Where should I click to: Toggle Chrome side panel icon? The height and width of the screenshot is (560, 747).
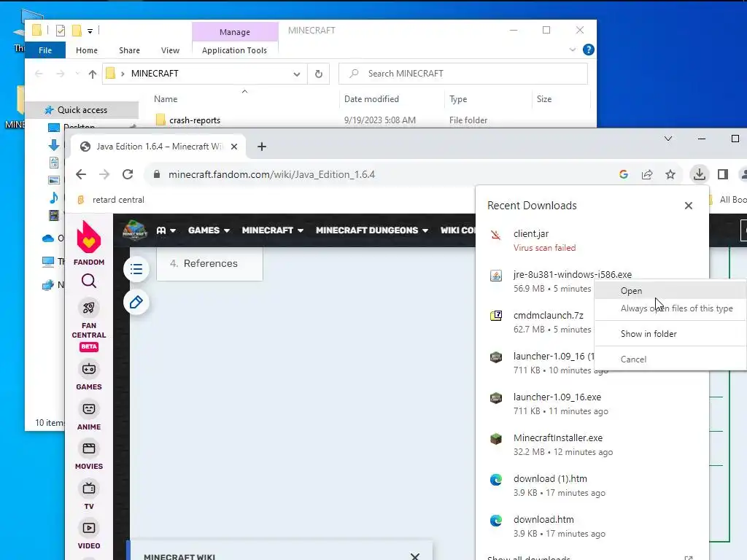click(723, 174)
